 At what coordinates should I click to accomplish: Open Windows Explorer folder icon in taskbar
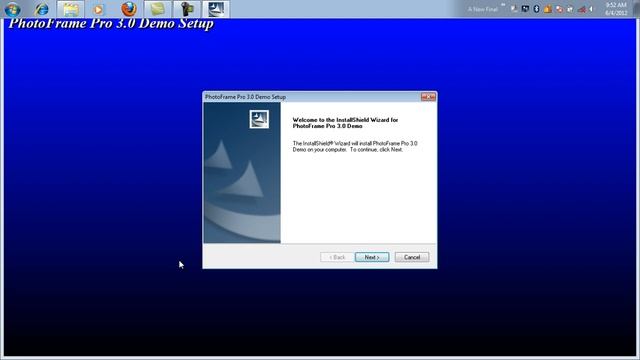tap(71, 9)
